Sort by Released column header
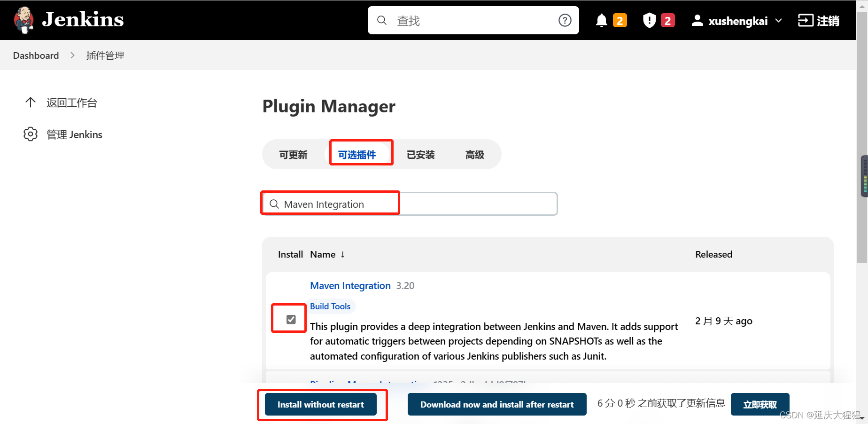 point(713,254)
